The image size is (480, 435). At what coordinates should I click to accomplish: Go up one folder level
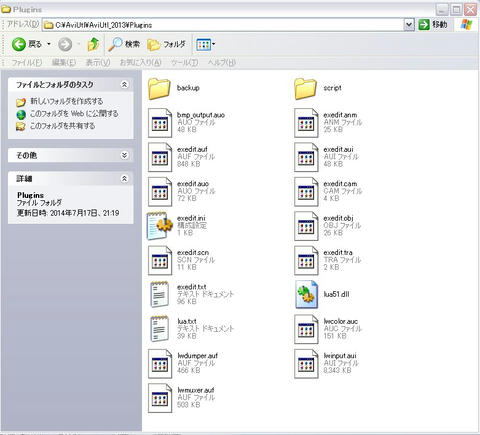(93, 44)
